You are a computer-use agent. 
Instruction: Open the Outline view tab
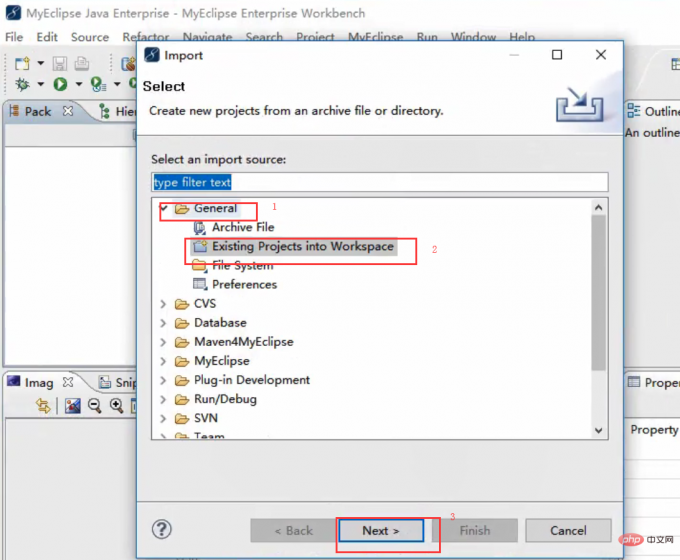(x=653, y=111)
